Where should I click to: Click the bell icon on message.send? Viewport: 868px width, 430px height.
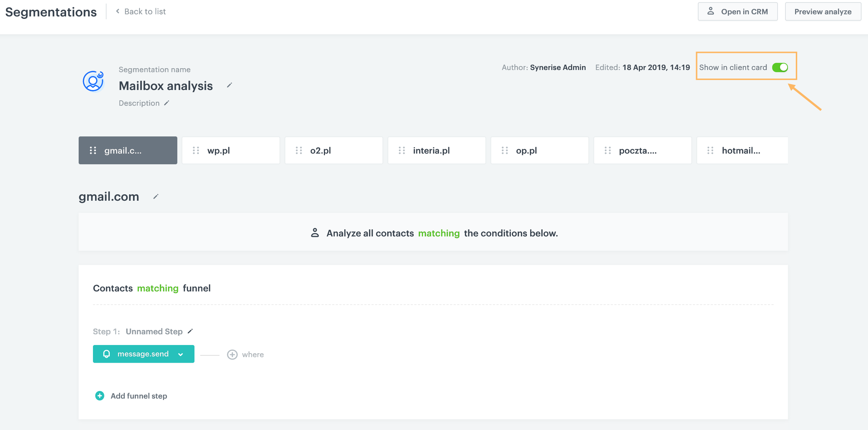(x=106, y=354)
